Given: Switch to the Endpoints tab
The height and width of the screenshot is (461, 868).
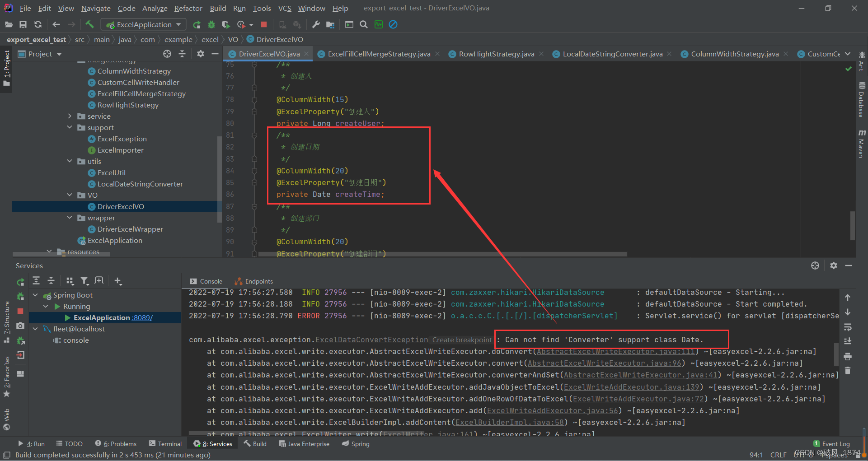Looking at the screenshot, I should tap(258, 281).
